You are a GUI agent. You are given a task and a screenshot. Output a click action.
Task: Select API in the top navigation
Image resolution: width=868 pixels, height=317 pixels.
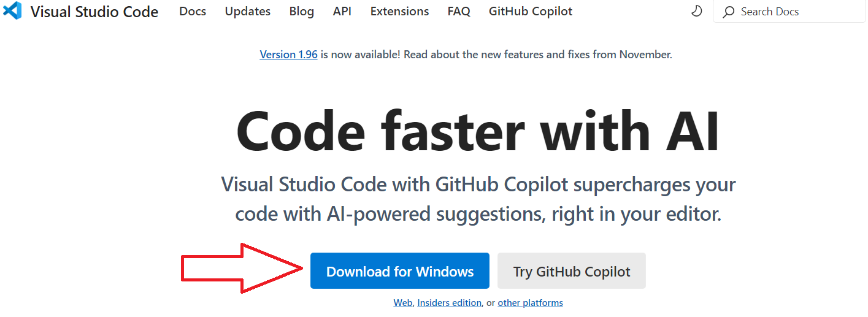[342, 11]
